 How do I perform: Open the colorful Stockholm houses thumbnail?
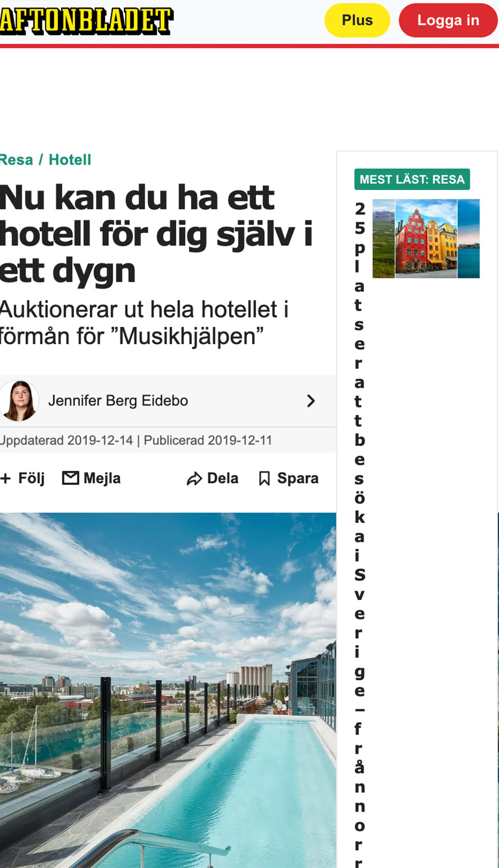tap(426, 238)
